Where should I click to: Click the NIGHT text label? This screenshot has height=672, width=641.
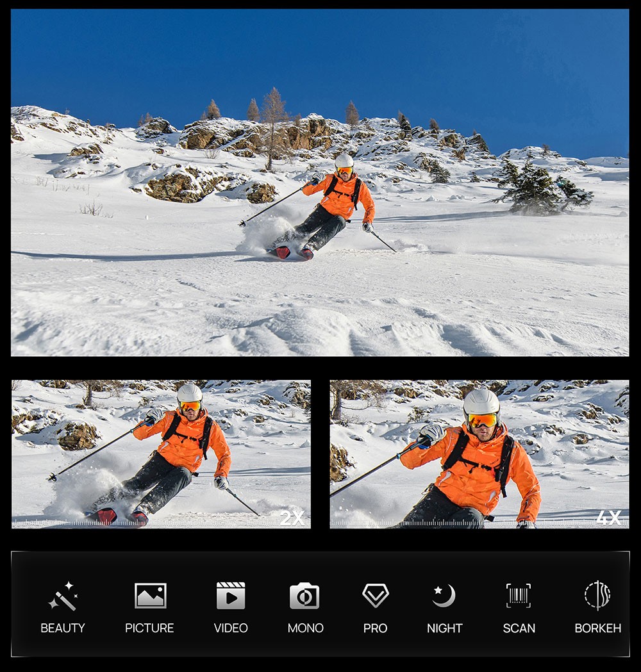(444, 628)
